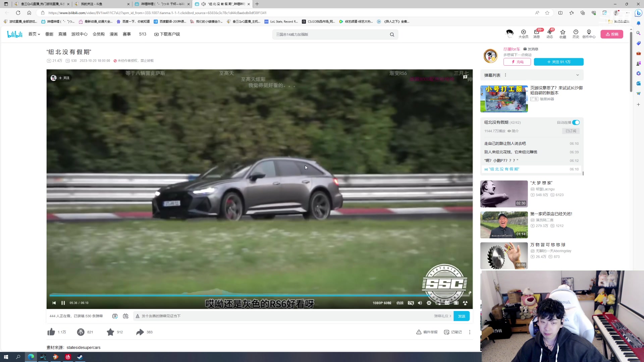
Task: Click the video progress bar
Action: click(235, 295)
